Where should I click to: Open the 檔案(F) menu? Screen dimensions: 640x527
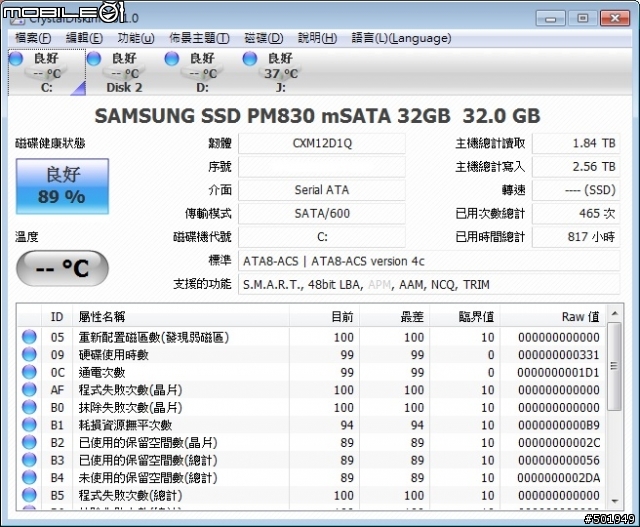pyautogui.click(x=33, y=38)
